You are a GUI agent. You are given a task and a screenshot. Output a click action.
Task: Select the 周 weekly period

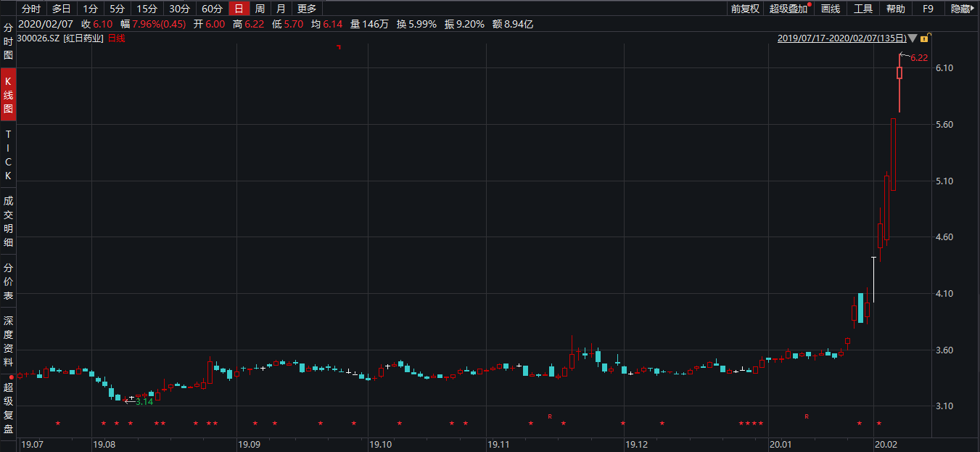pyautogui.click(x=260, y=9)
